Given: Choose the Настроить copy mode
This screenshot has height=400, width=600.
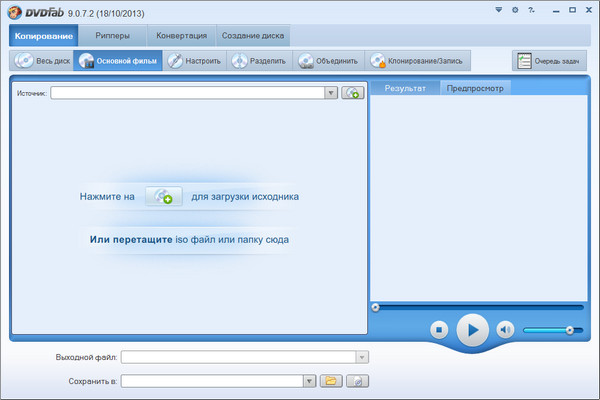Looking at the screenshot, I should tap(193, 61).
